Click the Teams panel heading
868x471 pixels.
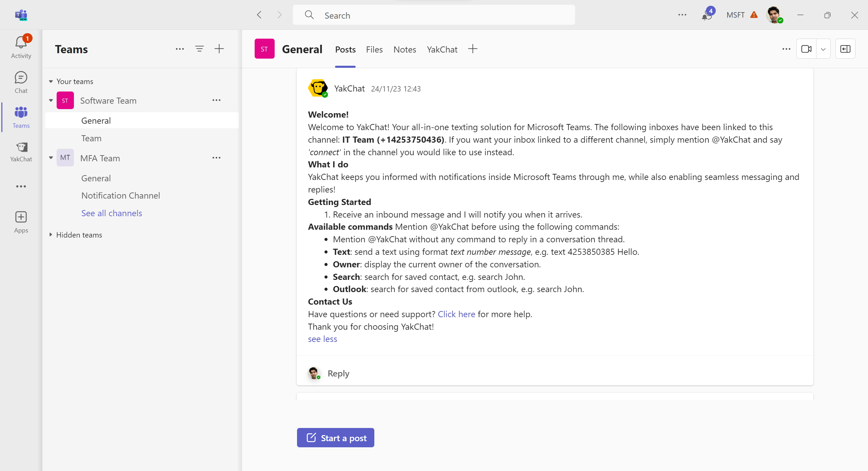[72, 49]
